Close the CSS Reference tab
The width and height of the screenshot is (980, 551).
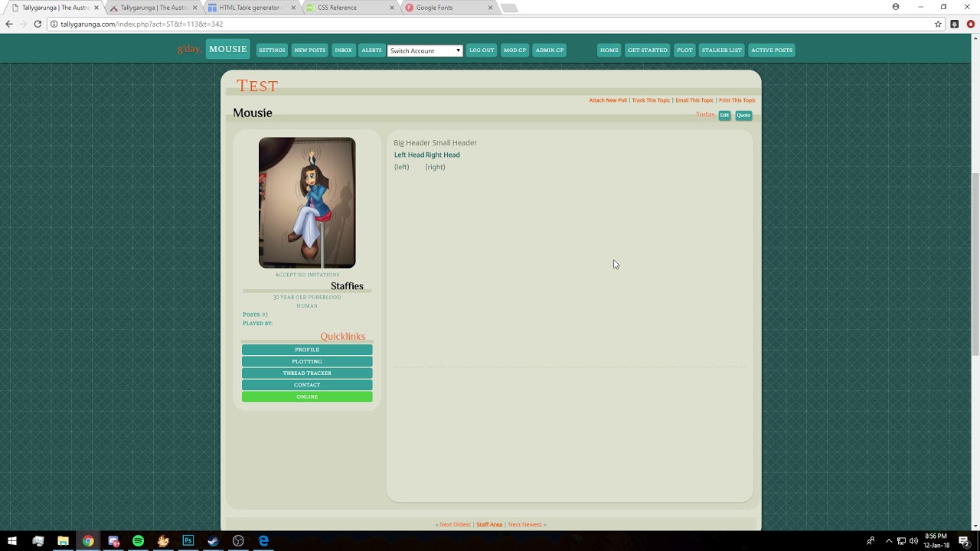click(392, 8)
